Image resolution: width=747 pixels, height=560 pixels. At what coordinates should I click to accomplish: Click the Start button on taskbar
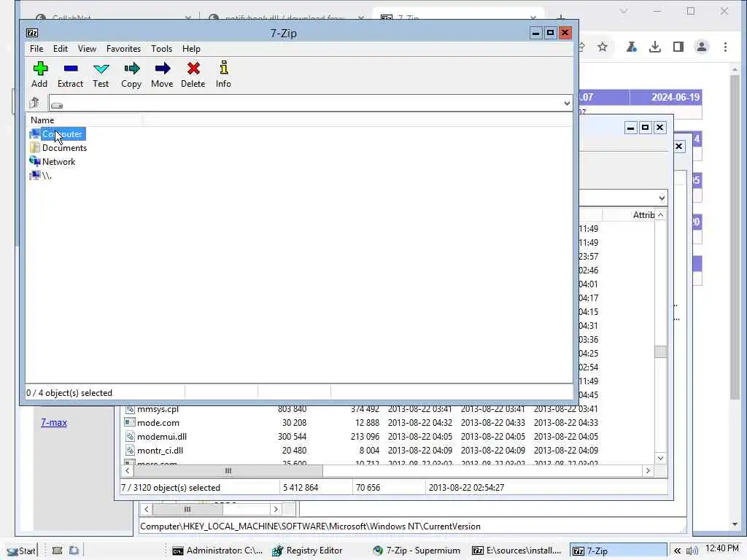(22, 551)
